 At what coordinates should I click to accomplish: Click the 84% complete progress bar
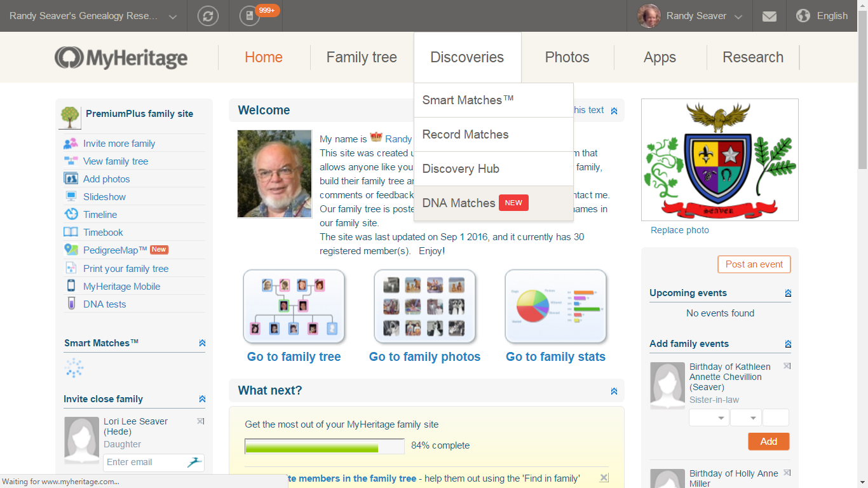(x=324, y=447)
